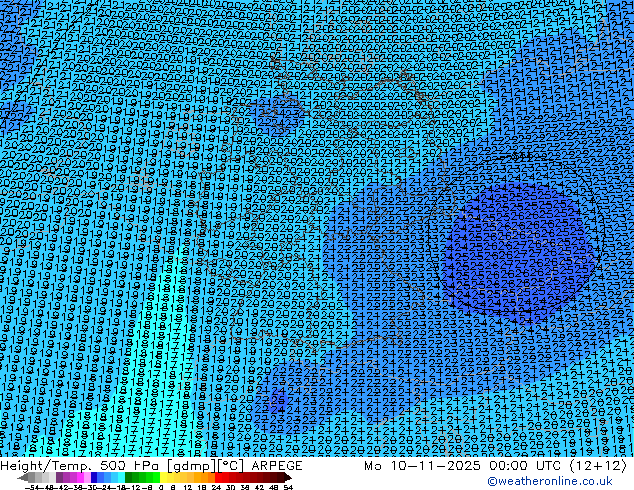Image resolution: width=634 pixels, height=490 pixels.
Task: Click the gray left arrow end of legend
Action: [x=23, y=477]
